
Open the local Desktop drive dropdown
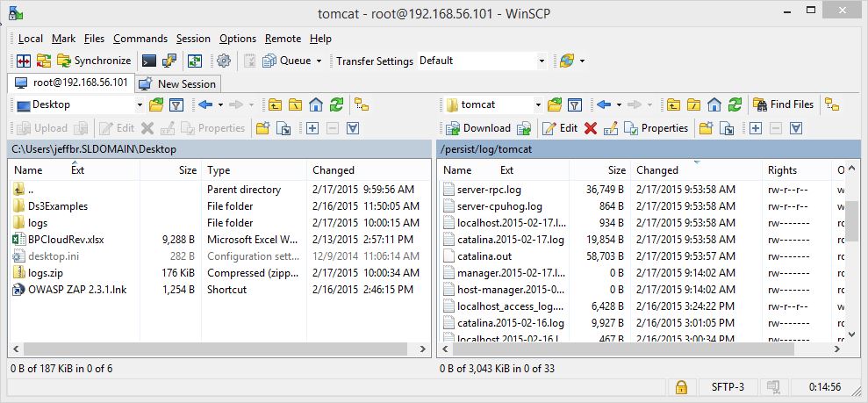(140, 104)
